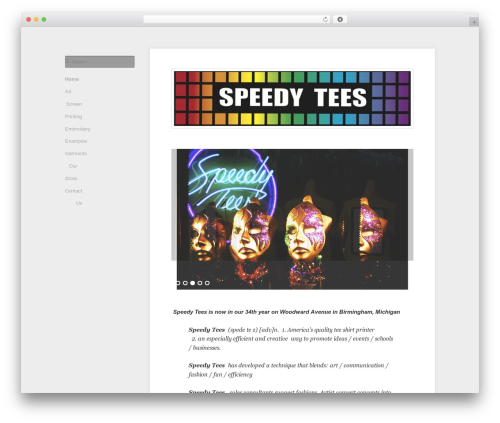This screenshot has height=423, width=500.
Task: Open the Contact Us page
Action: pyautogui.click(x=73, y=197)
